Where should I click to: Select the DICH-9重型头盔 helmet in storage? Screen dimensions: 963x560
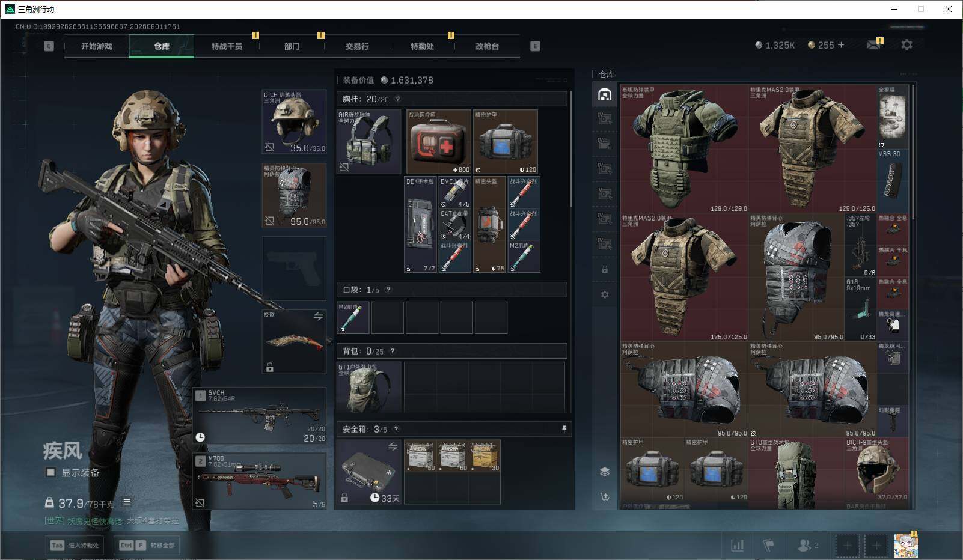[877, 470]
